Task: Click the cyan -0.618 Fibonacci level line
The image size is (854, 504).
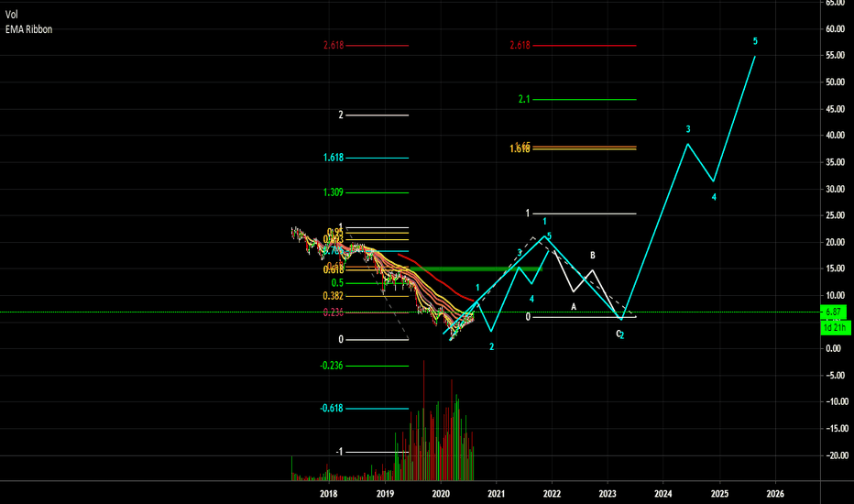Action: [x=378, y=409]
